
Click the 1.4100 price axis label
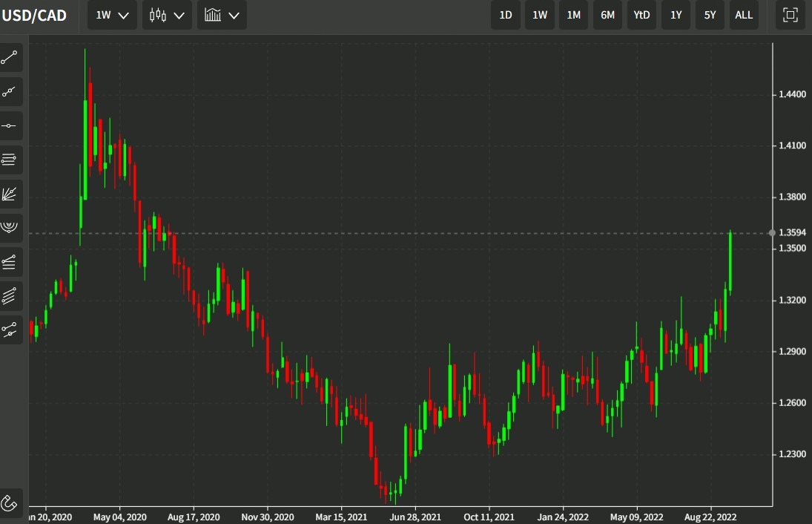coord(792,145)
